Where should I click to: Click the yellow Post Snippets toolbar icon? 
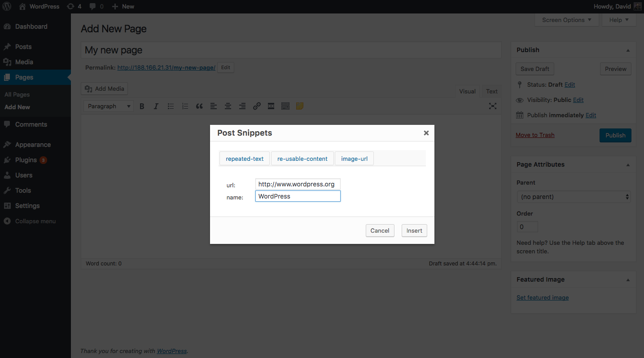click(300, 106)
